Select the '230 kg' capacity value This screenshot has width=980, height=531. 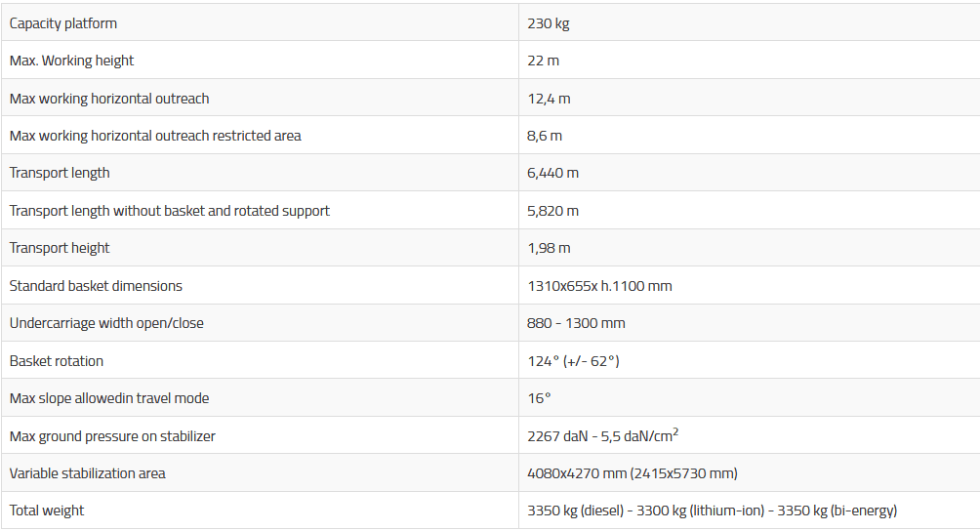pyautogui.click(x=548, y=22)
